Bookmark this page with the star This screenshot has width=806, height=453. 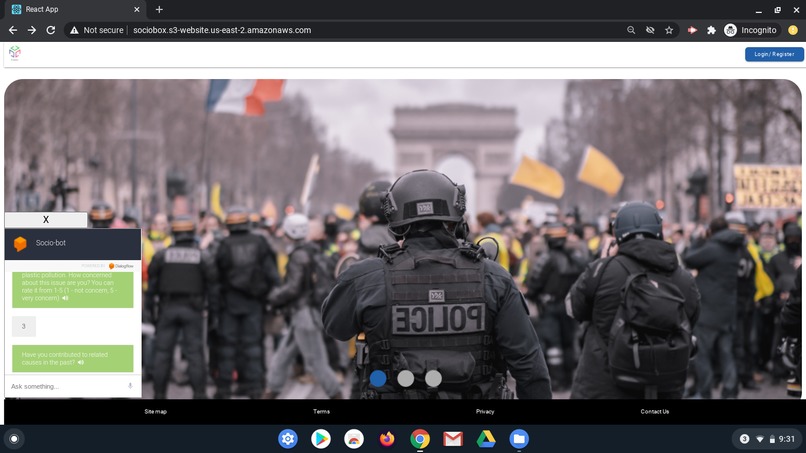point(669,30)
